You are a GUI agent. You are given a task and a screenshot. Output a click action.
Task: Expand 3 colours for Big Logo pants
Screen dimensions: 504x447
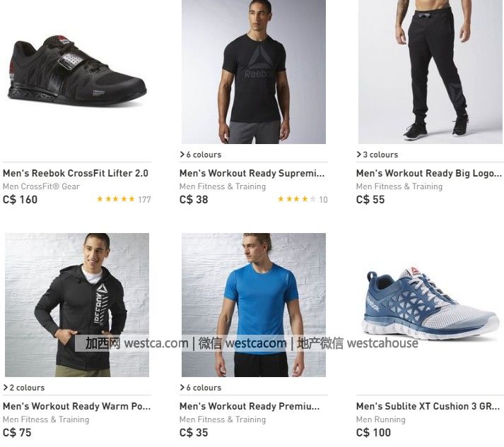pyautogui.click(x=377, y=155)
